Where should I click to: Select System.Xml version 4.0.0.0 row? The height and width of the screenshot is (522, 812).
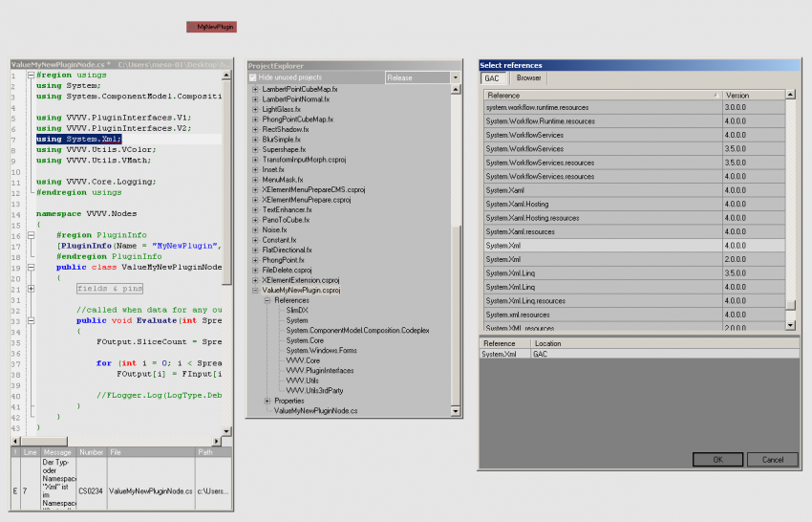(634, 246)
